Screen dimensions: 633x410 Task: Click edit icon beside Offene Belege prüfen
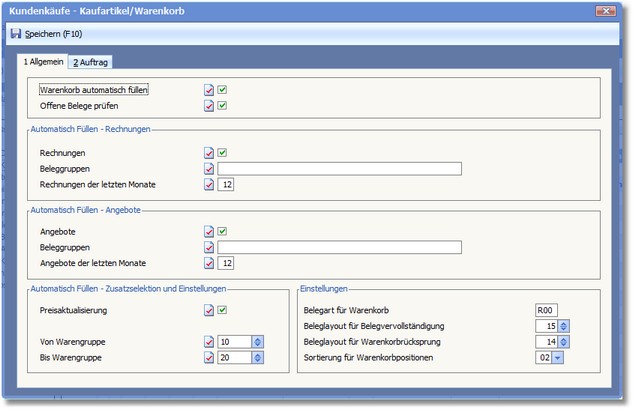point(209,105)
